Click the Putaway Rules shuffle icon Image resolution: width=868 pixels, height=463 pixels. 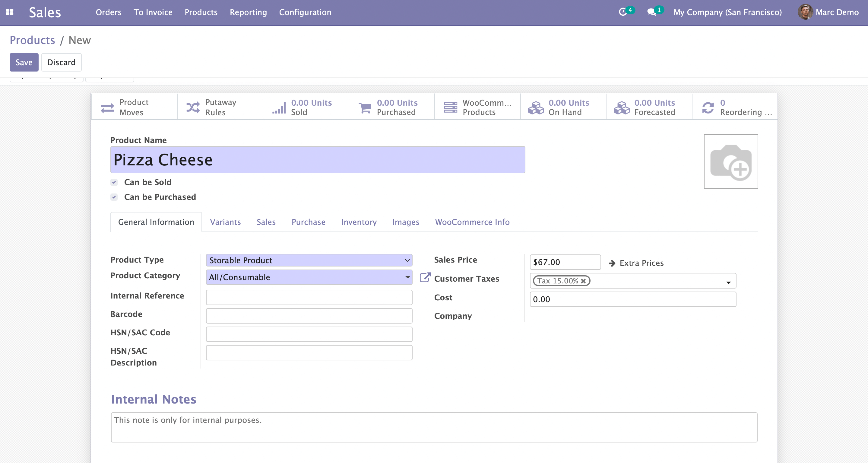[193, 107]
